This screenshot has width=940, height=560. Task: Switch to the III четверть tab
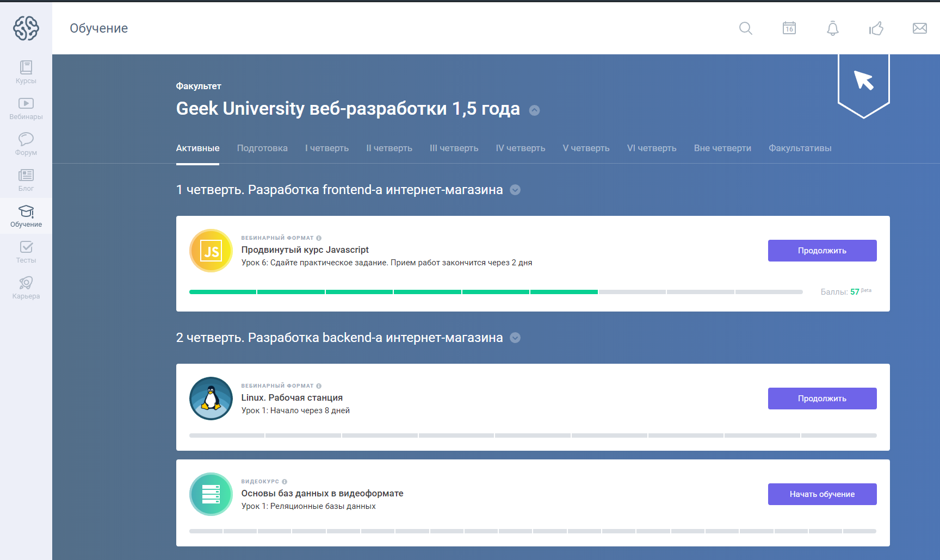tap(454, 148)
